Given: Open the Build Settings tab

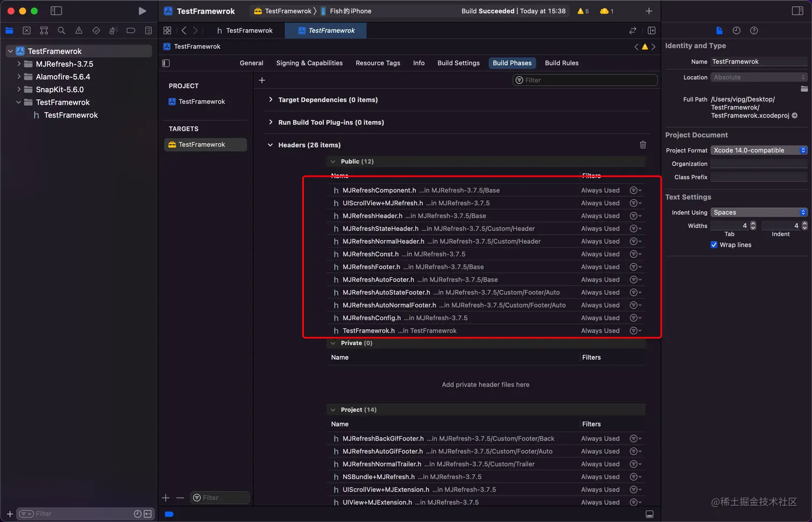Looking at the screenshot, I should (x=459, y=63).
